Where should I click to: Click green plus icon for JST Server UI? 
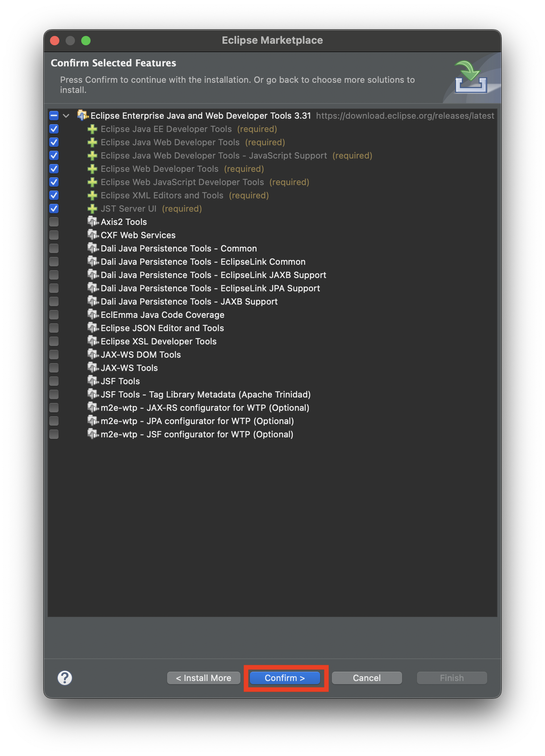point(93,209)
